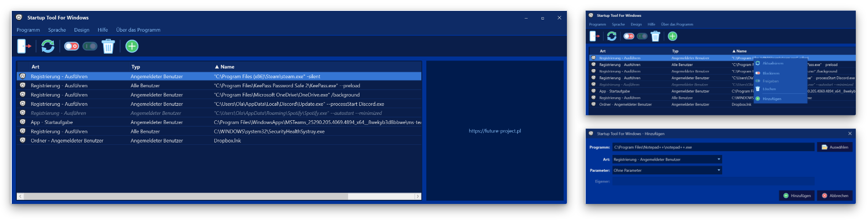The height and width of the screenshot is (222, 868).
Task: Click the green plus add icon in the large main window
Action: [132, 46]
